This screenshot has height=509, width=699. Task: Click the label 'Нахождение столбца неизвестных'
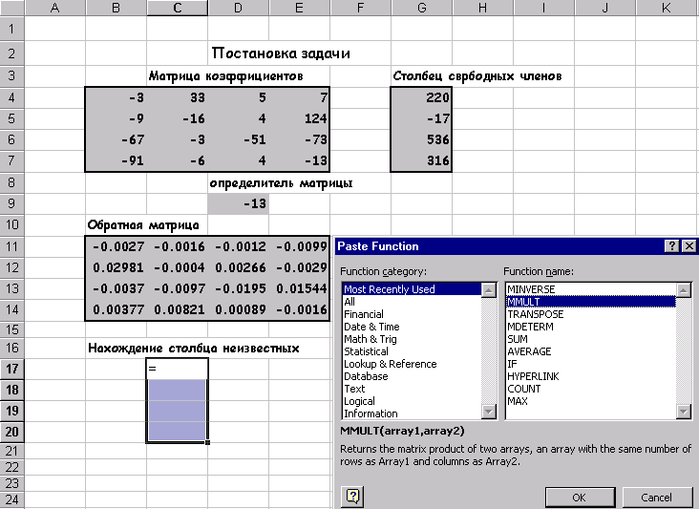point(193,348)
